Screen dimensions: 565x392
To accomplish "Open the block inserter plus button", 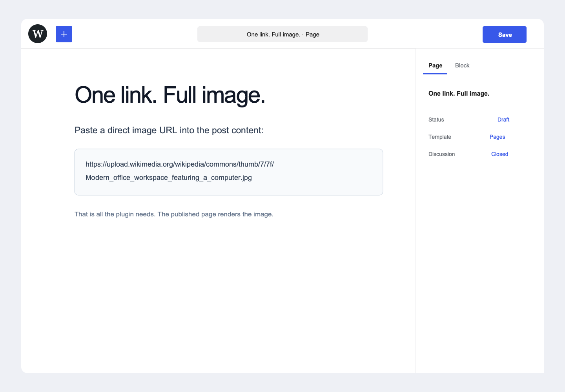I will point(64,34).
